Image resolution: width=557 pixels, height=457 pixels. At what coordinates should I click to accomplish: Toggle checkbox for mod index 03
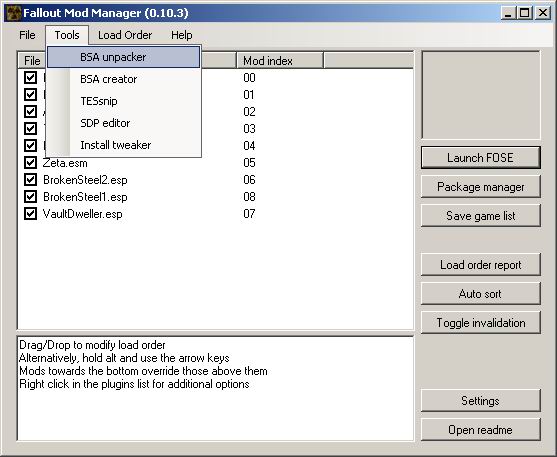pyautogui.click(x=31, y=129)
